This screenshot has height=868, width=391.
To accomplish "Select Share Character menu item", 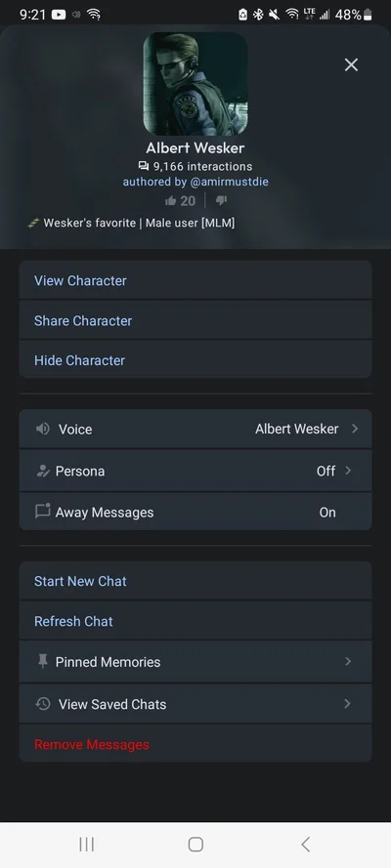I will click(x=195, y=320).
